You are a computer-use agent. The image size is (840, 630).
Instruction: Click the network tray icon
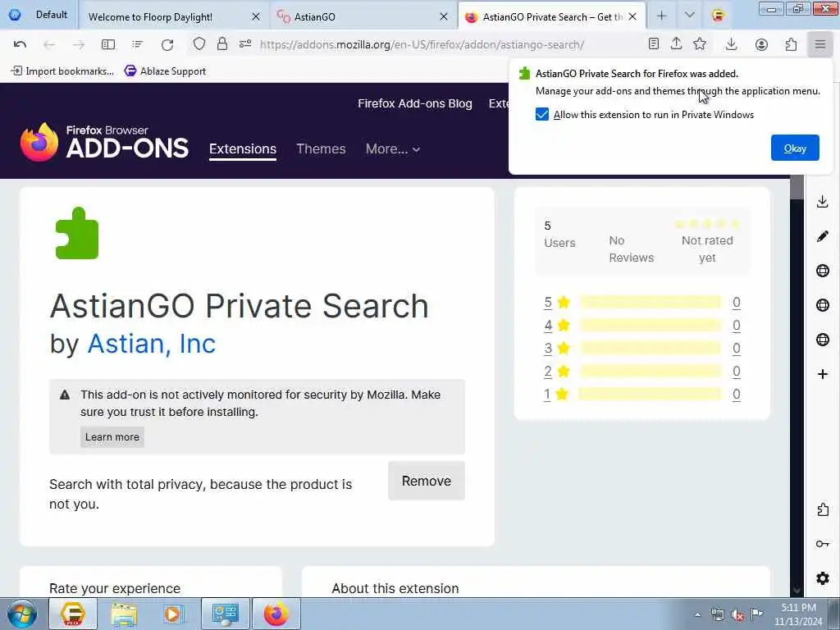tap(717, 615)
